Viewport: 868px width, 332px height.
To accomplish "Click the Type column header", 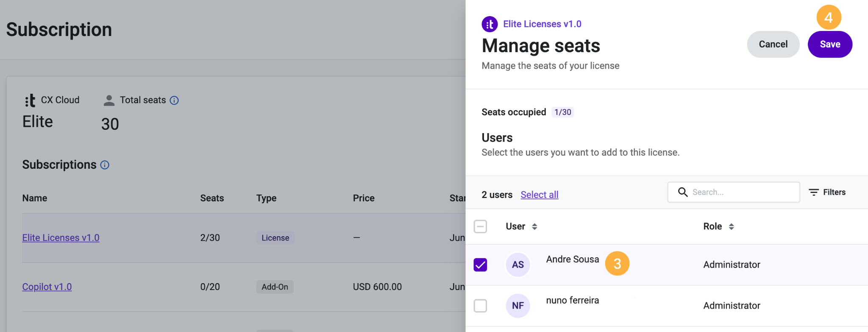I will click(x=266, y=198).
